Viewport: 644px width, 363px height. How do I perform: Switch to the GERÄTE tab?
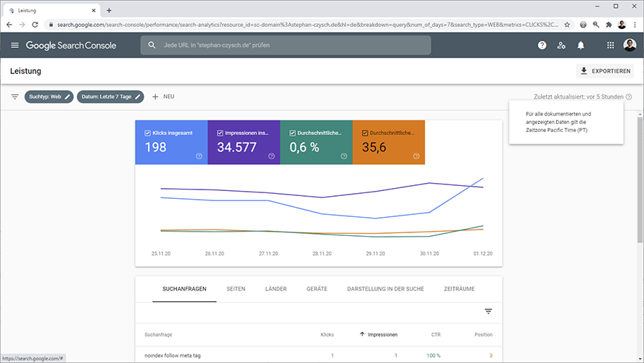(x=317, y=289)
